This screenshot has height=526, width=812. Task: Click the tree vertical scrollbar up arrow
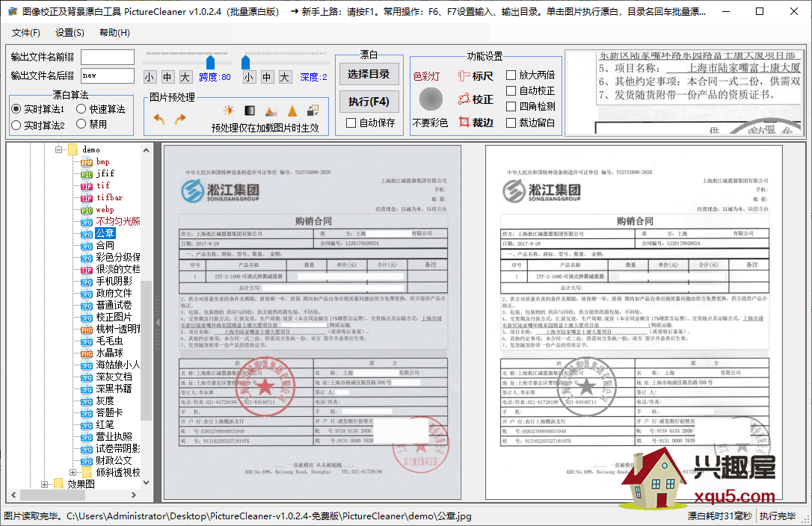pyautogui.click(x=146, y=150)
